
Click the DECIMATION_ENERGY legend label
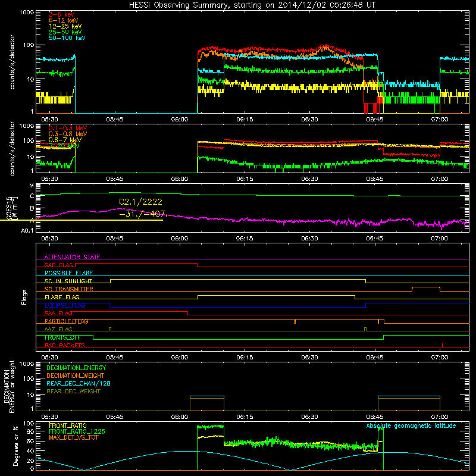[x=76, y=368]
